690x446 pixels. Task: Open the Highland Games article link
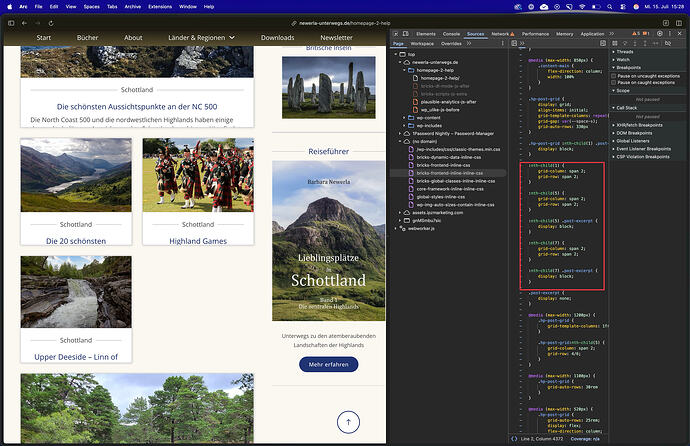(x=198, y=241)
